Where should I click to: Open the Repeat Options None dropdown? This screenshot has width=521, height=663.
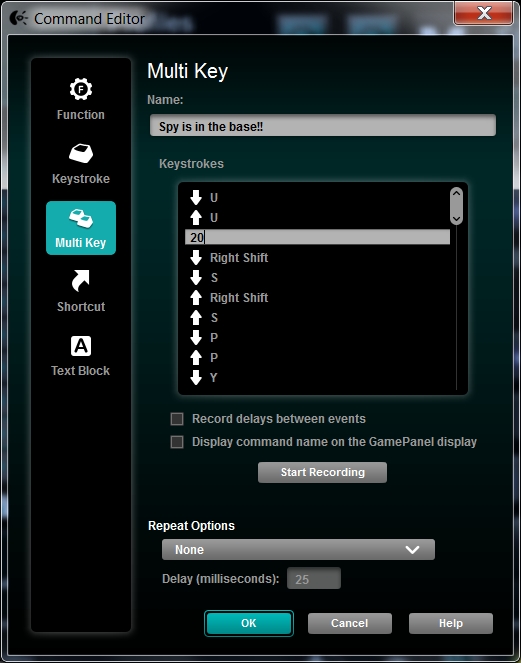(x=298, y=549)
